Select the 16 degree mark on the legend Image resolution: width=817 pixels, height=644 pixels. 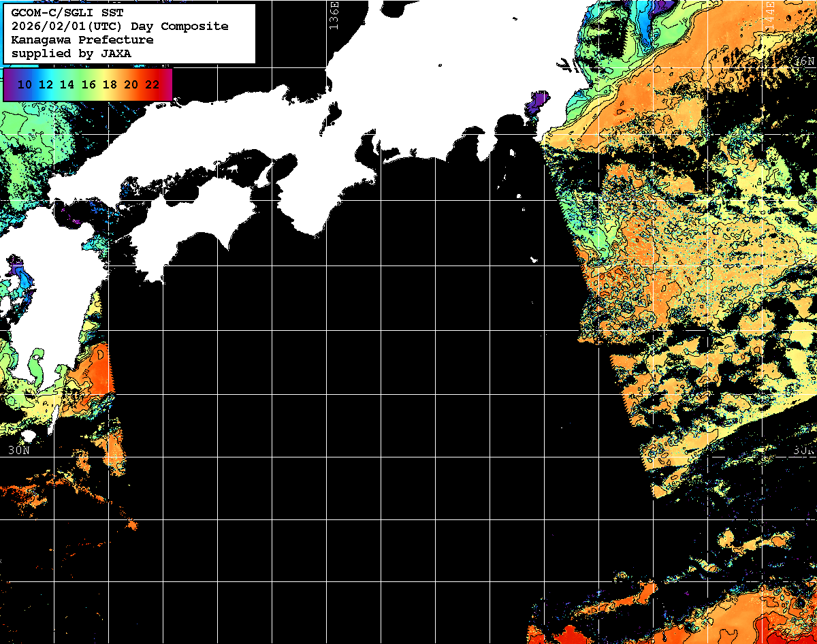tap(88, 85)
